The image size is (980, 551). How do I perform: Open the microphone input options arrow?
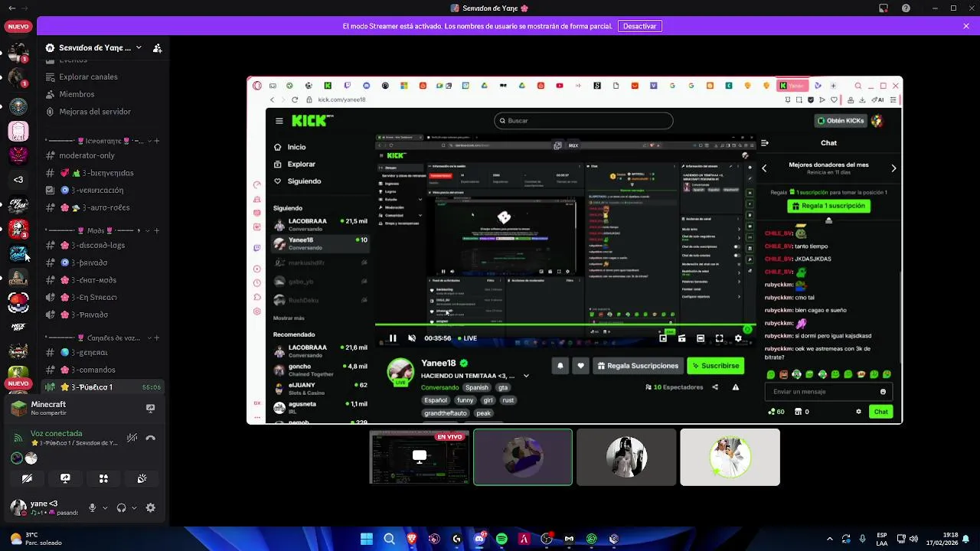pyautogui.click(x=105, y=507)
